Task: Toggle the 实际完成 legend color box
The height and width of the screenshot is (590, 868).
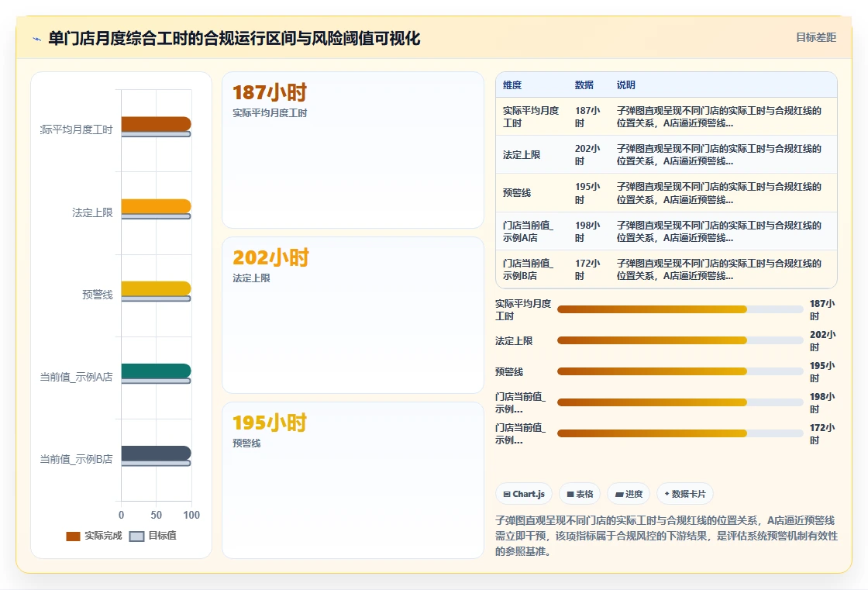Action: click(73, 537)
